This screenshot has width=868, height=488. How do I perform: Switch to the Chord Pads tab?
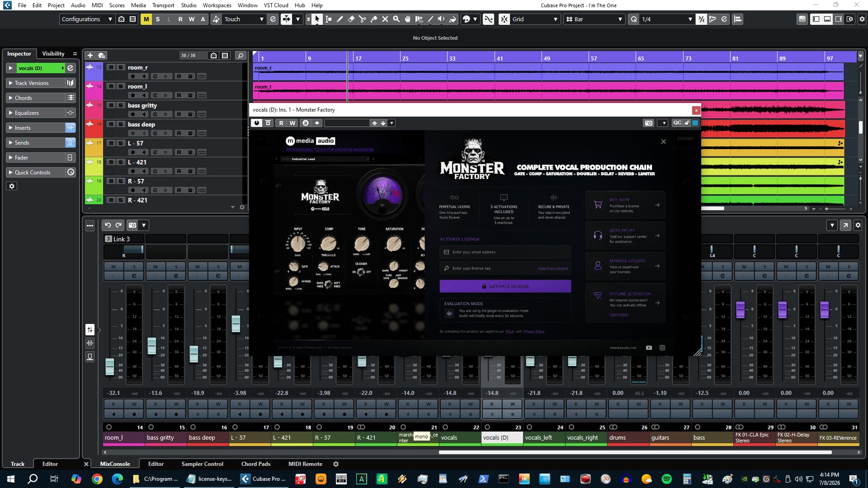coord(255,464)
